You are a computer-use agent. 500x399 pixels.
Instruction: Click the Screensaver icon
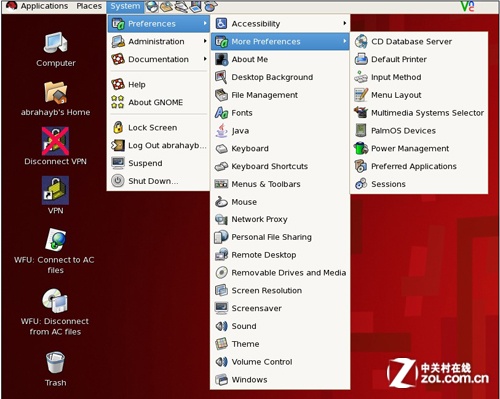click(221, 308)
